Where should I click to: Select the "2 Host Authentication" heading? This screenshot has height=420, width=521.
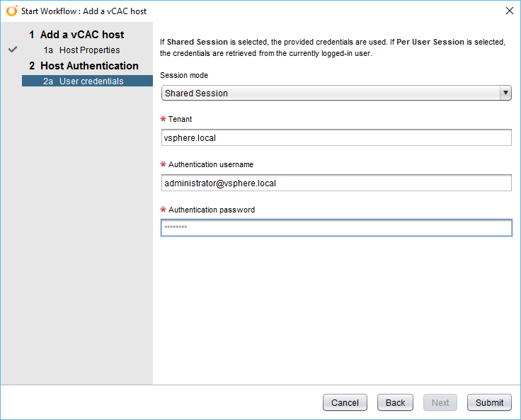pos(84,66)
